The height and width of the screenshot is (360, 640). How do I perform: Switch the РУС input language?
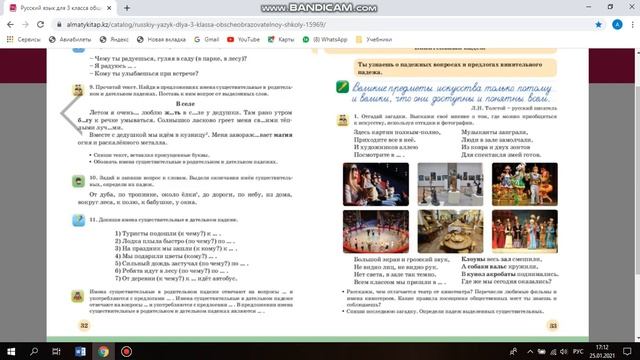578,351
